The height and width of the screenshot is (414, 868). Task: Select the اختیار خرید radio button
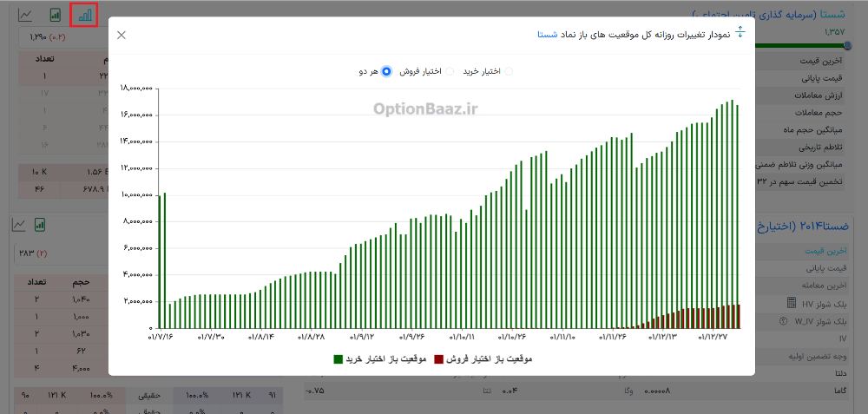point(508,71)
